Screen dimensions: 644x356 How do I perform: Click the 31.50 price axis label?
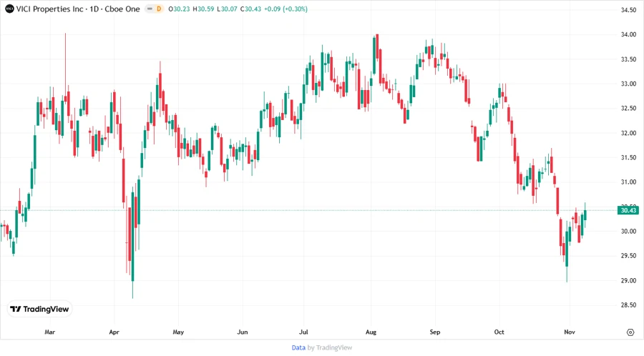tap(628, 157)
